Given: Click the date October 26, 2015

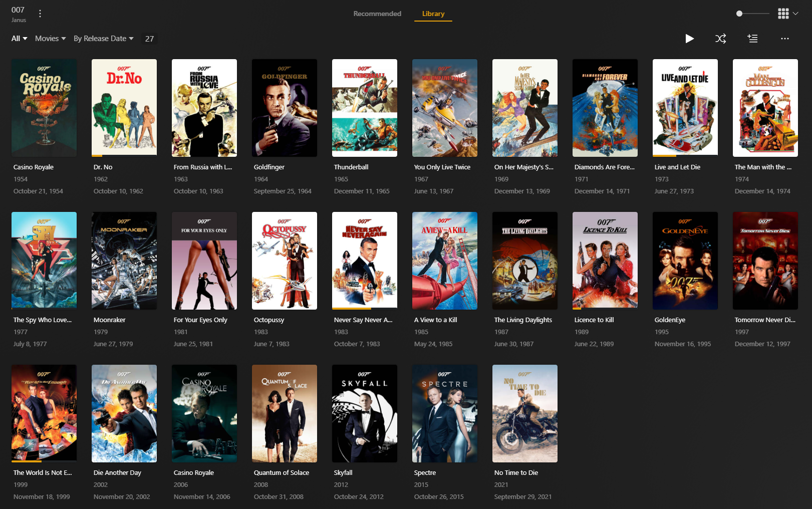Looking at the screenshot, I should tap(439, 497).
